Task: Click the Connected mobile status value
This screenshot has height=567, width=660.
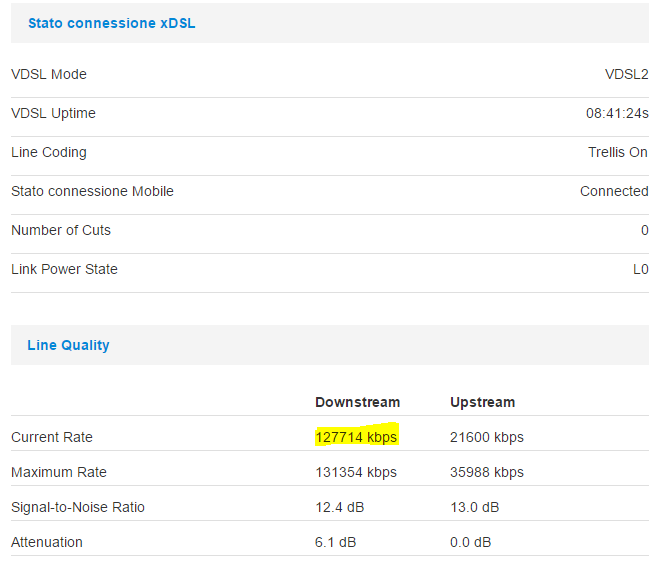Action: (x=613, y=191)
